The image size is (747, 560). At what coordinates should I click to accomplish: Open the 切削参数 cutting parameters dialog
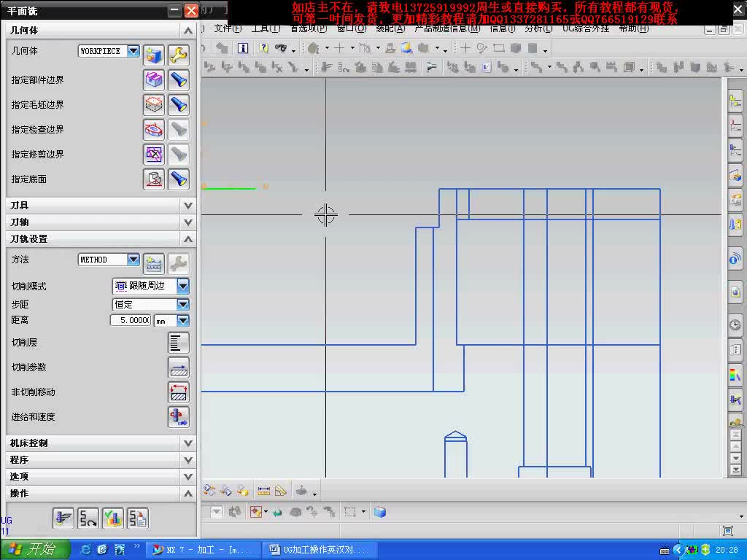pos(179,367)
